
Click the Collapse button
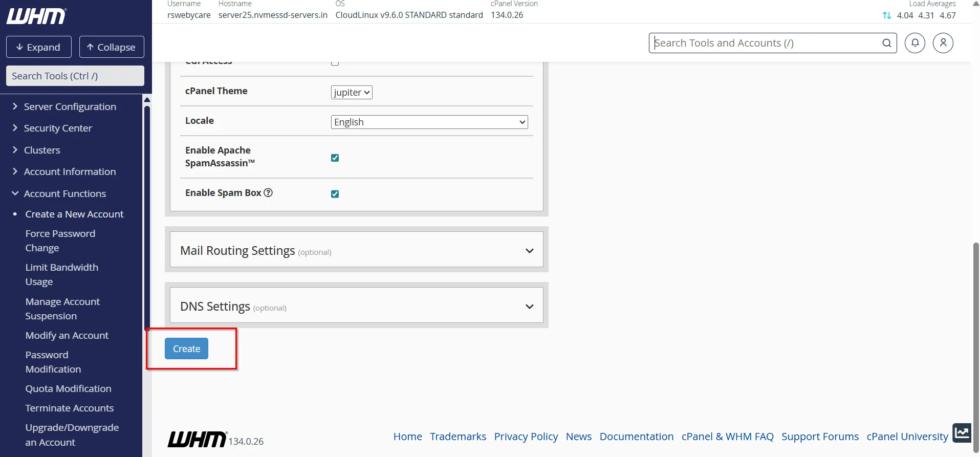click(x=112, y=47)
